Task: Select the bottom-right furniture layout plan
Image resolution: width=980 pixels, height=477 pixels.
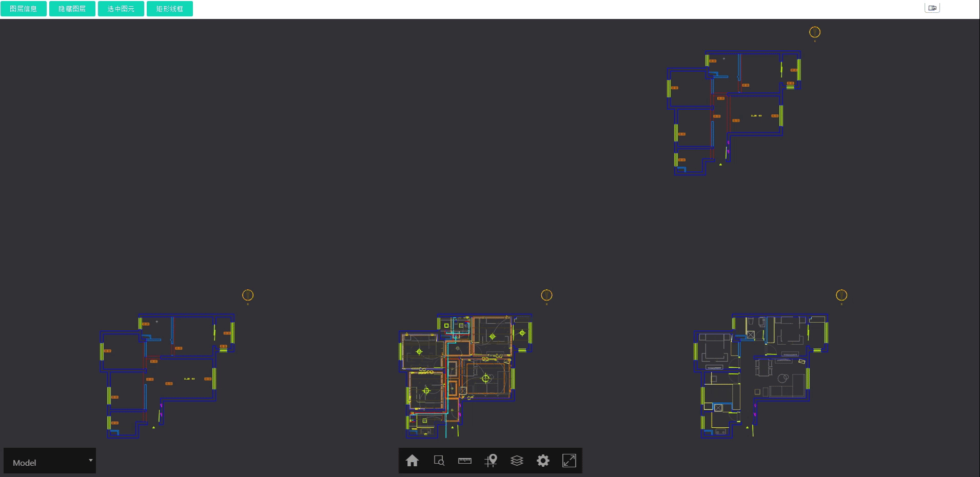Action: [760, 375]
